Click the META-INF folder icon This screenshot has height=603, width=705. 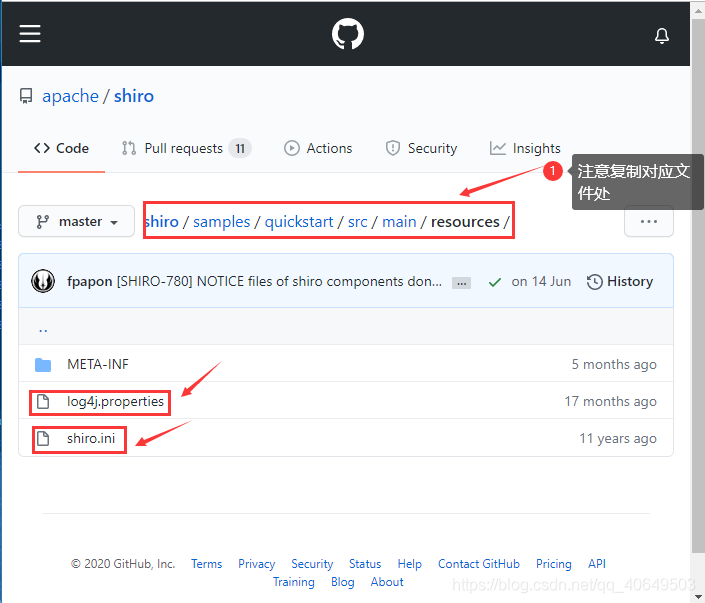pyautogui.click(x=43, y=365)
